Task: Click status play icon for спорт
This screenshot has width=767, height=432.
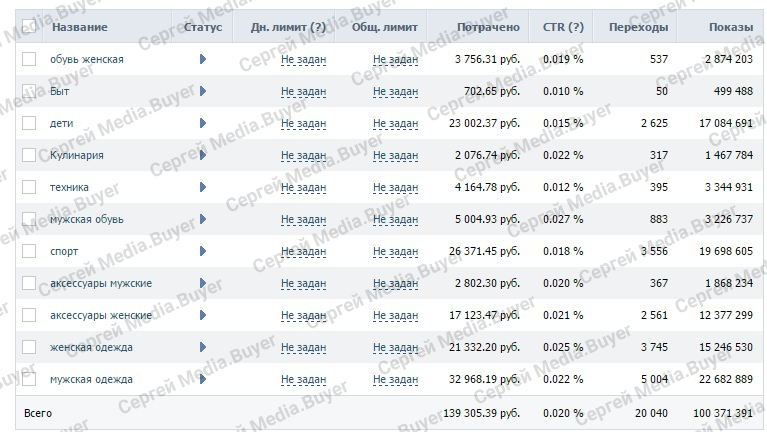Action: pyautogui.click(x=203, y=251)
